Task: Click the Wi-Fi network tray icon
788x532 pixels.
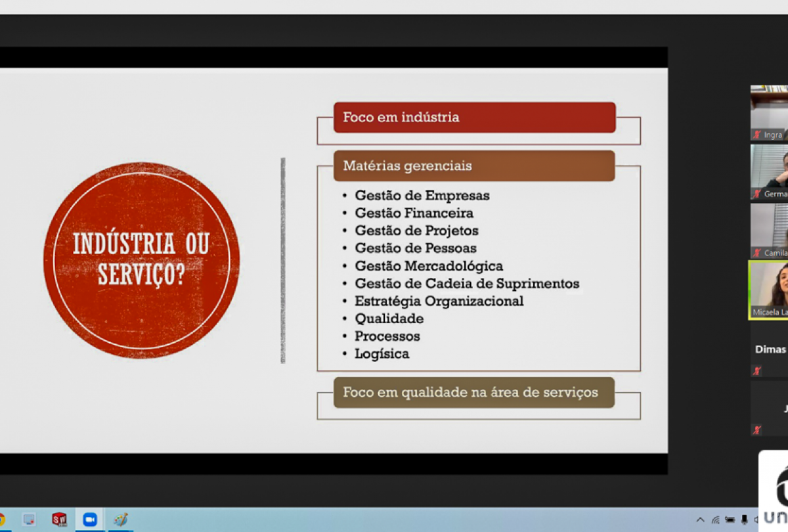Action: tap(715, 520)
